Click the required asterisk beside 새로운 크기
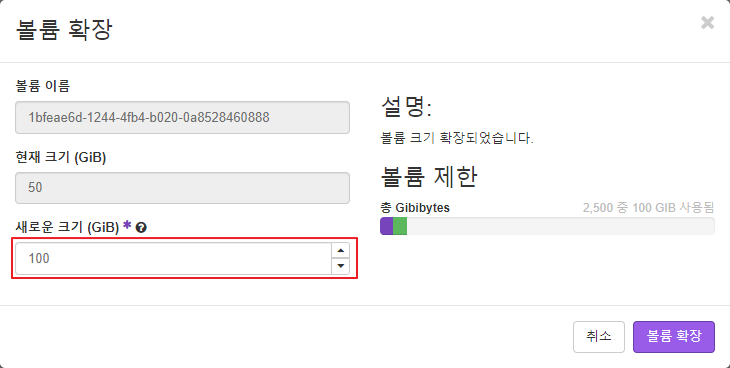Viewport: 730px width, 368px height. [127, 225]
